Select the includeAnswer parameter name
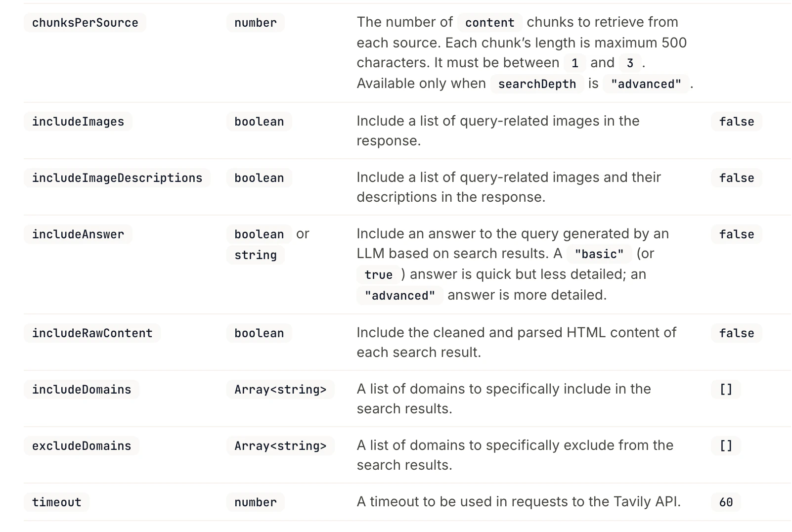 (78, 234)
